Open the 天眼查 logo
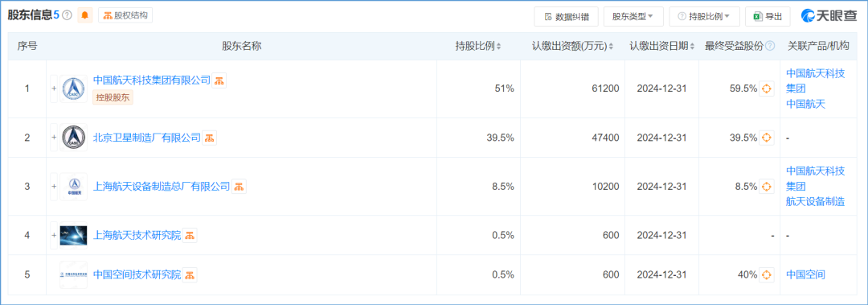 pos(829,16)
